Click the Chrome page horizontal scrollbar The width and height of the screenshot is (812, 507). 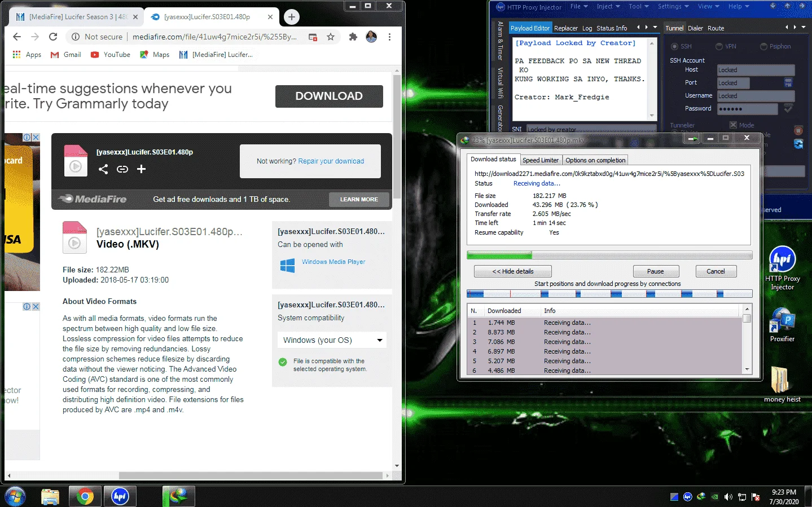coord(251,475)
